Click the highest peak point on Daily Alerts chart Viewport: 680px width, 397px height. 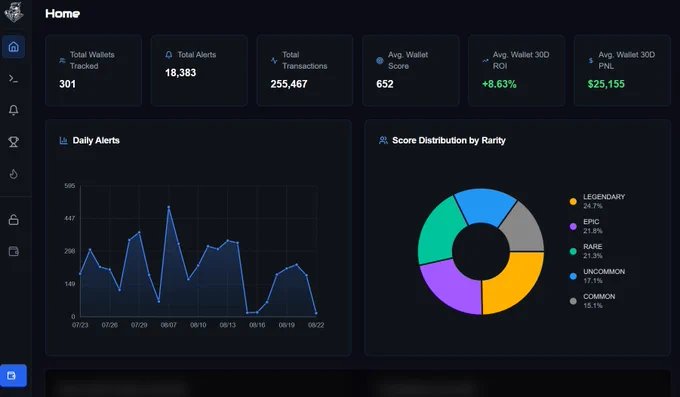point(169,207)
